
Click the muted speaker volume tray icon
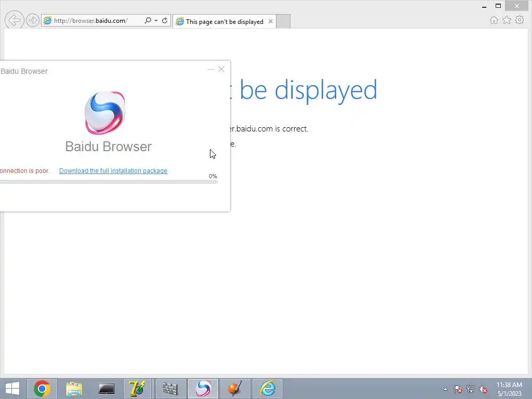[483, 389]
